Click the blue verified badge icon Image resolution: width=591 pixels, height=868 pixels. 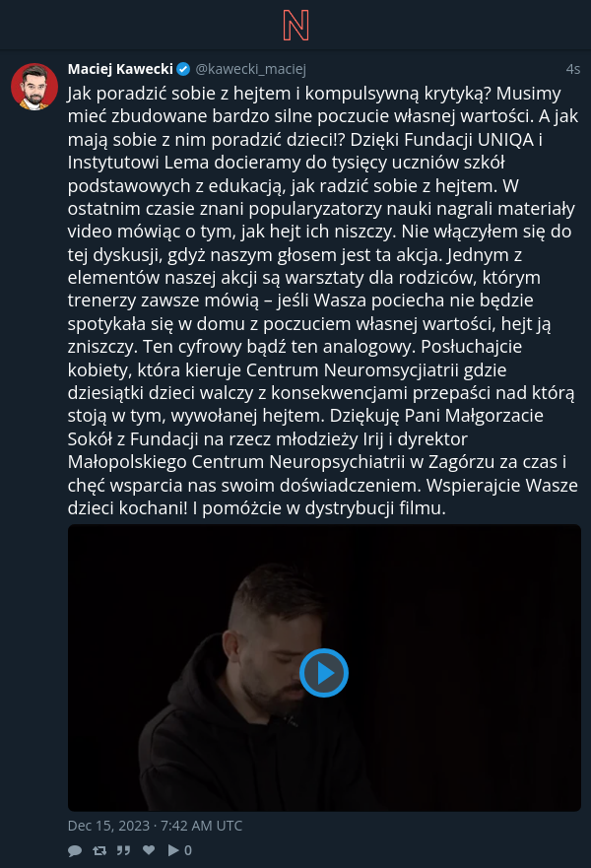(x=184, y=69)
